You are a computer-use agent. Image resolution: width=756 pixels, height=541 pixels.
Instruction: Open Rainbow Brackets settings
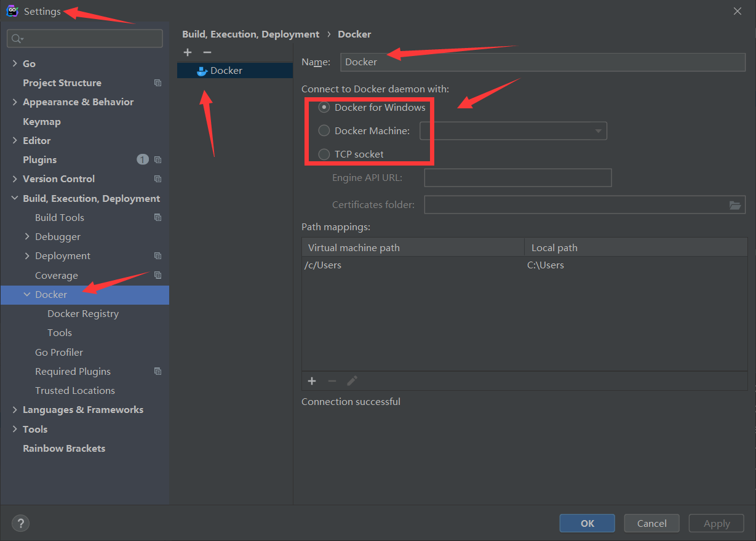pos(64,448)
